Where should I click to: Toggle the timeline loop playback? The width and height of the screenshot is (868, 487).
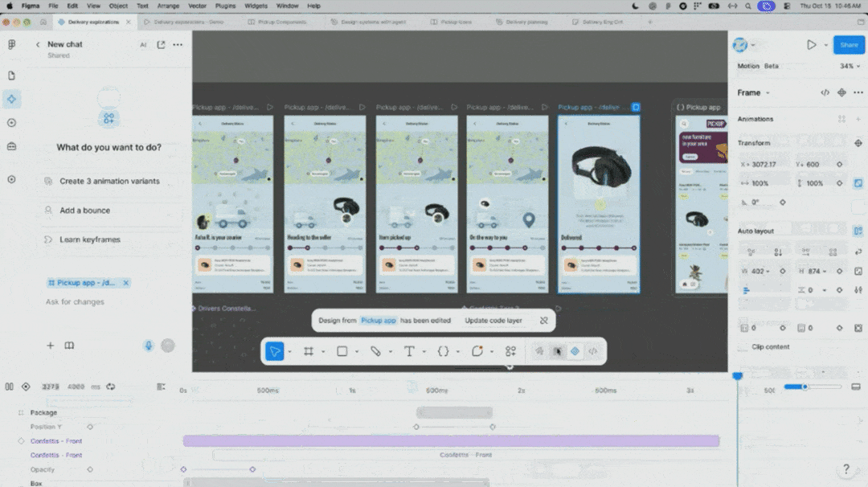point(111,387)
